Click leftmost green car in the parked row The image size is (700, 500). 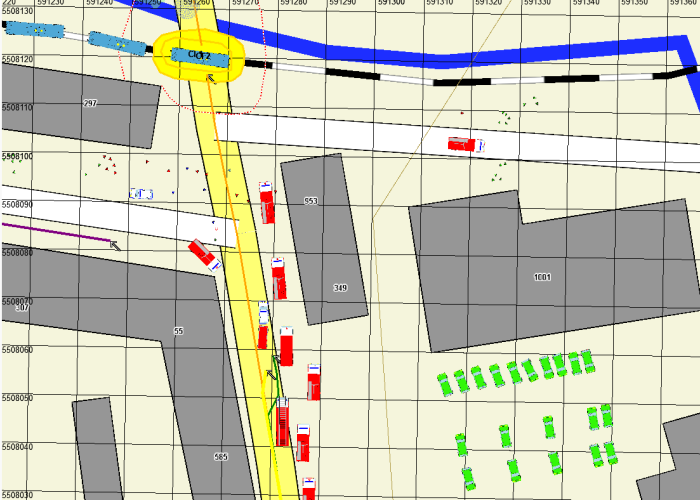(x=444, y=384)
